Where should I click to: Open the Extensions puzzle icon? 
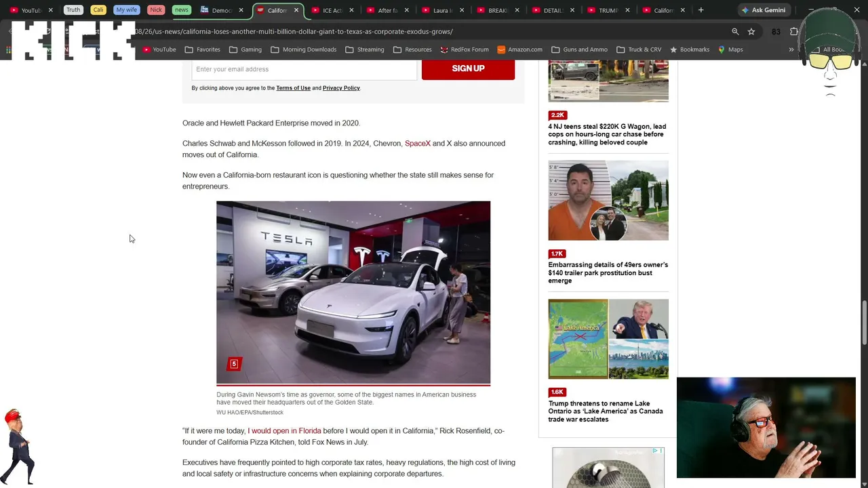click(794, 32)
